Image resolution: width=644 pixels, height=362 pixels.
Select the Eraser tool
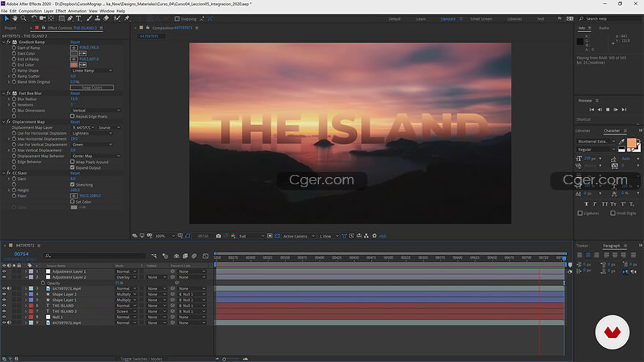tap(106, 18)
